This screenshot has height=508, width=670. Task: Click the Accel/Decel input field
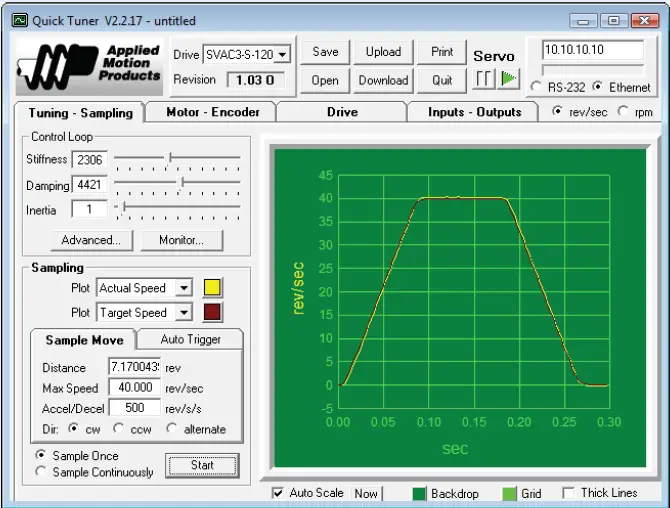pos(135,408)
